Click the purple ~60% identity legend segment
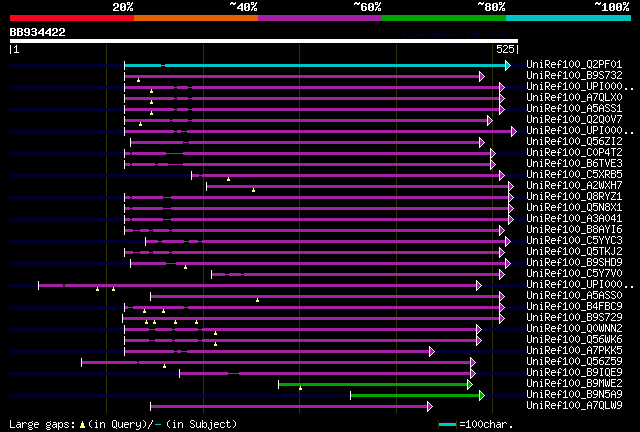640x432 pixels. click(x=320, y=18)
